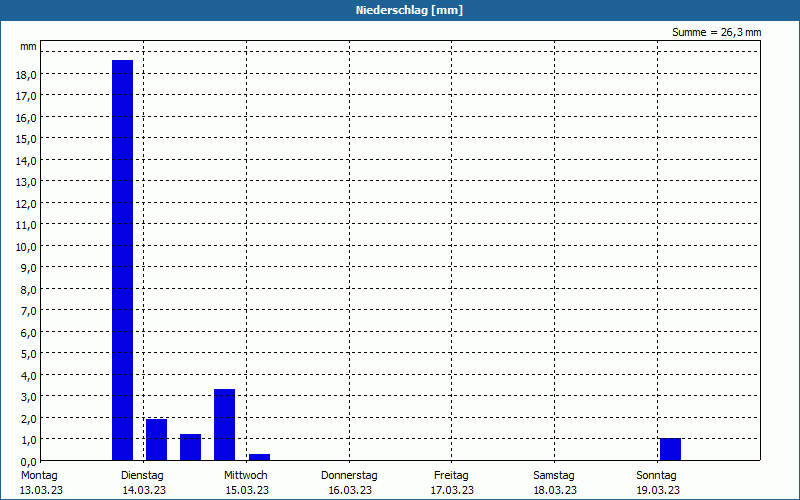The image size is (800, 500).
Task: Click the smallest bar just after Mittwoch
Action: pos(259,457)
